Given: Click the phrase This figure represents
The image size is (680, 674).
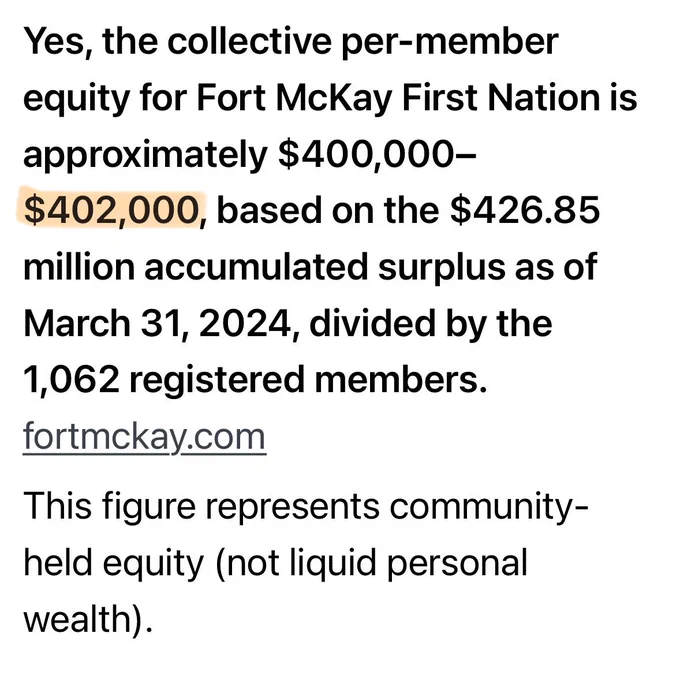Looking at the screenshot, I should (202, 507).
